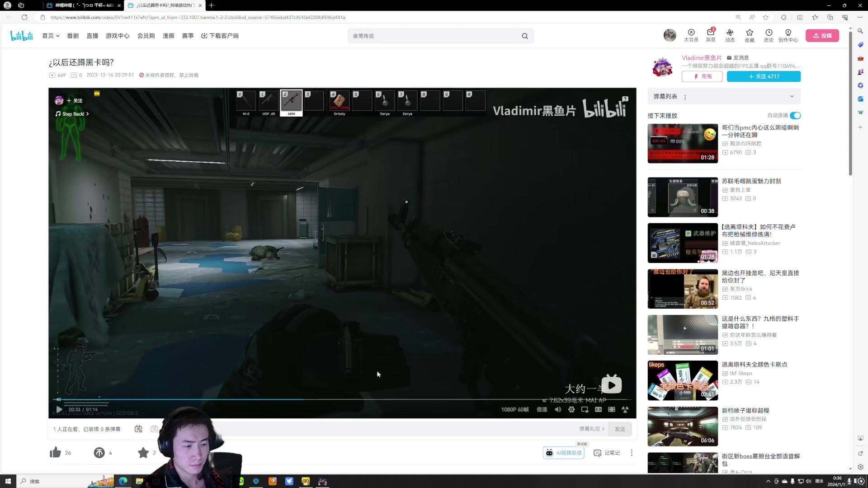Open Windows Start menu
Screen dimensions: 868x488
point(8,481)
